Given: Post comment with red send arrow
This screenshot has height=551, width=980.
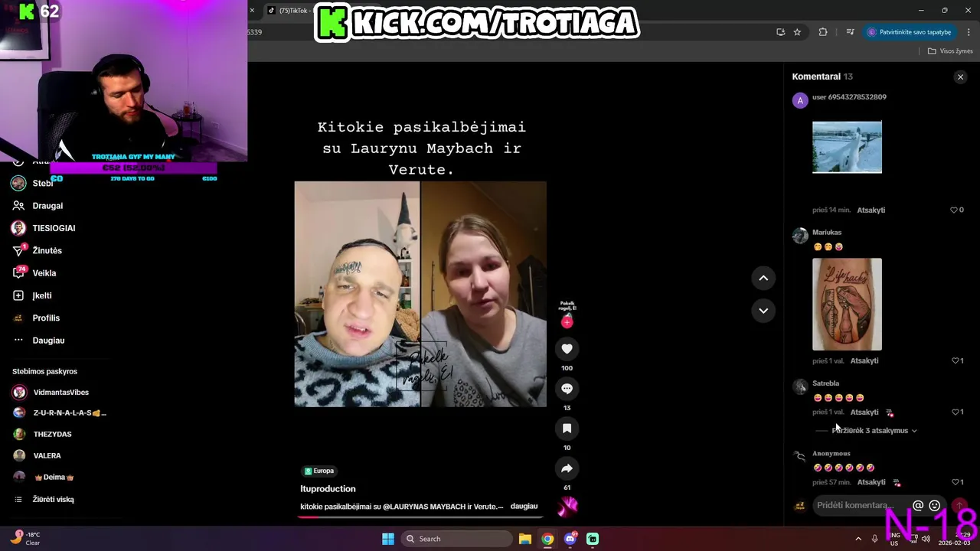Looking at the screenshot, I should pyautogui.click(x=959, y=506).
